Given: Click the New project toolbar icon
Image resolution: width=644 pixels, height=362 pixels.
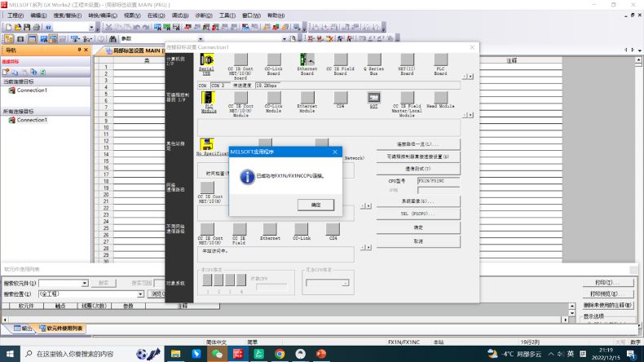Looking at the screenshot, I should tap(8, 27).
